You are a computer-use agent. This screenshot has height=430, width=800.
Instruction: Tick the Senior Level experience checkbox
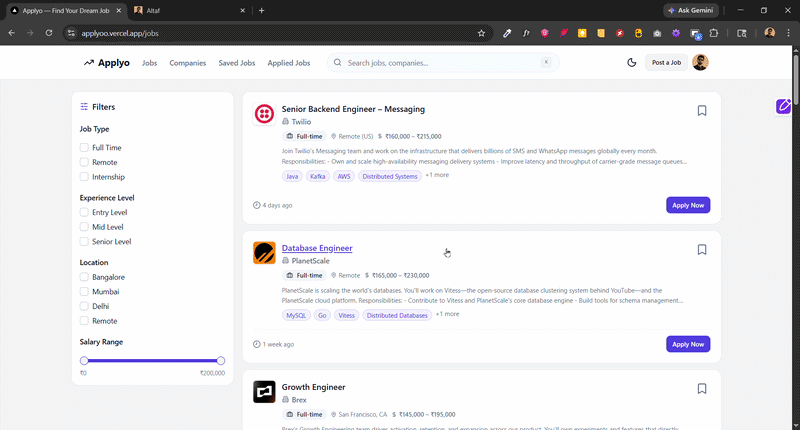pyautogui.click(x=85, y=242)
